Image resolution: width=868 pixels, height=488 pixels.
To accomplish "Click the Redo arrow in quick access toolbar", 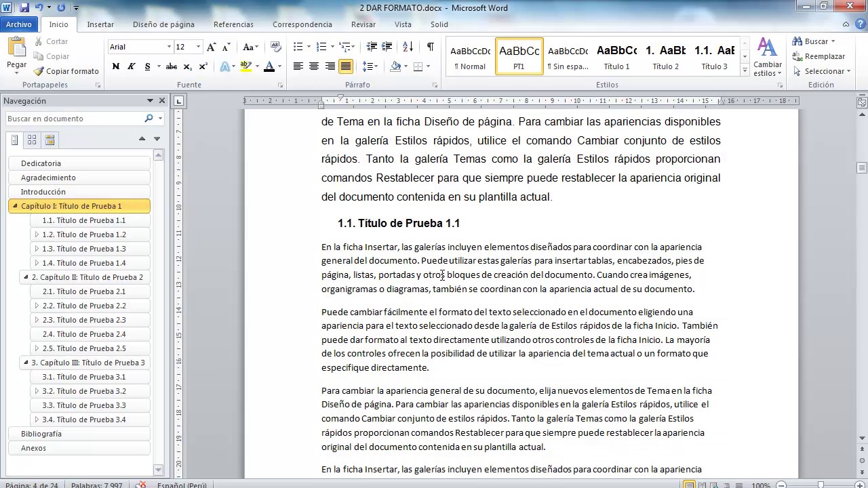I will (x=61, y=8).
